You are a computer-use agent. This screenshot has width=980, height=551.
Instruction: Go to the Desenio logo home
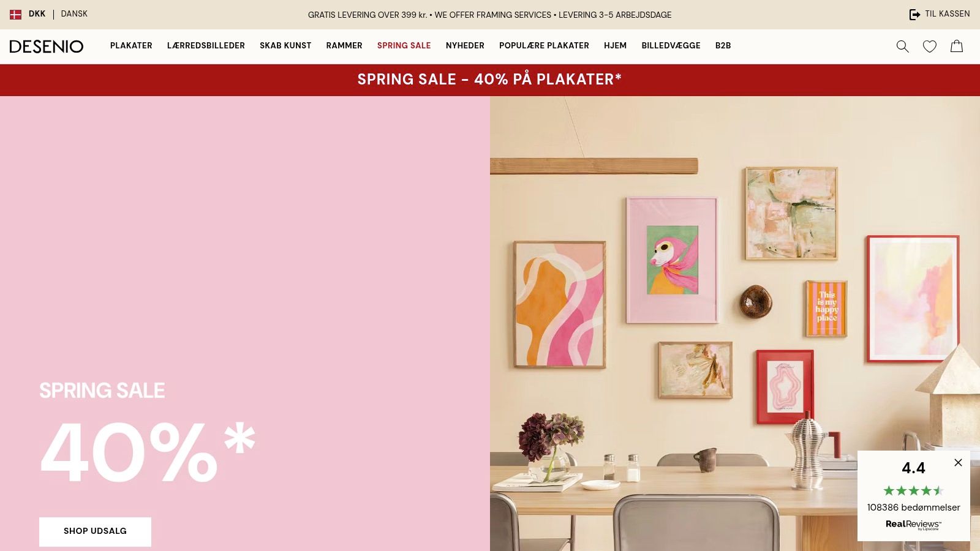click(47, 47)
